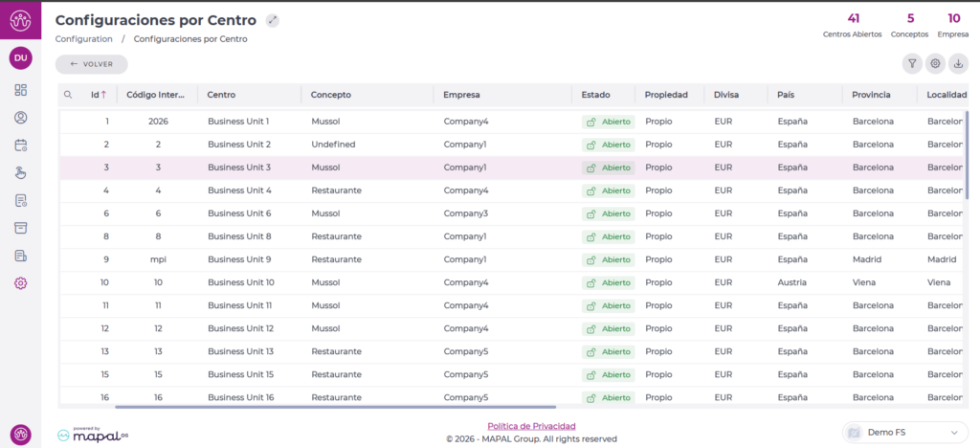Select the Business Unit 9 row
The image size is (980, 448).
pyautogui.click(x=239, y=259)
